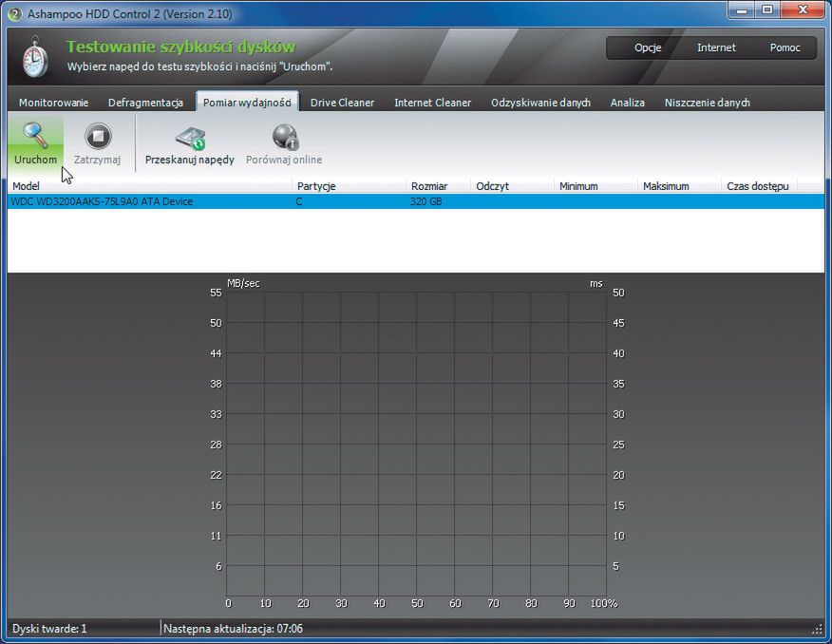This screenshot has width=832, height=644.
Task: Click the Partycje column header
Action: tap(350, 186)
